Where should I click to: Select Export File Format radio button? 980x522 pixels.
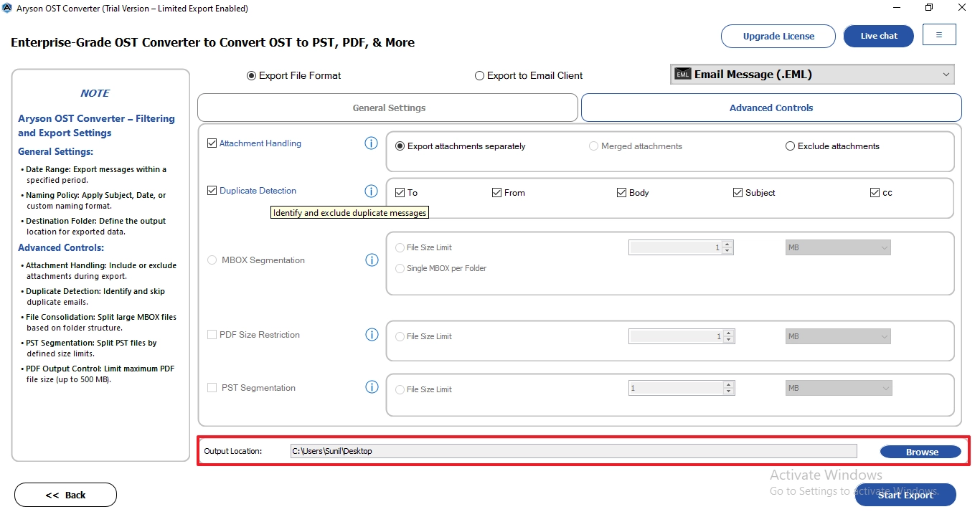251,75
